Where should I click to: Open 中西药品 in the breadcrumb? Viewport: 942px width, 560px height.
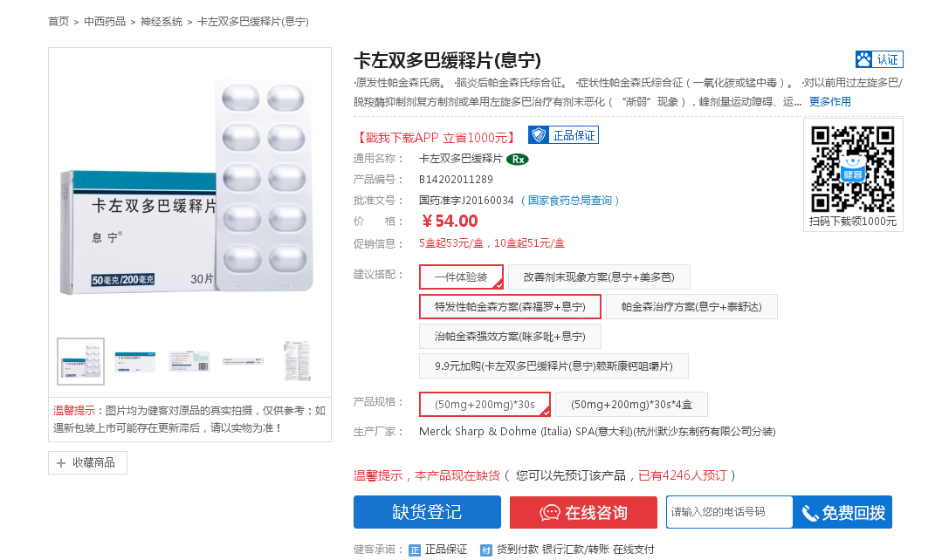coord(105,21)
